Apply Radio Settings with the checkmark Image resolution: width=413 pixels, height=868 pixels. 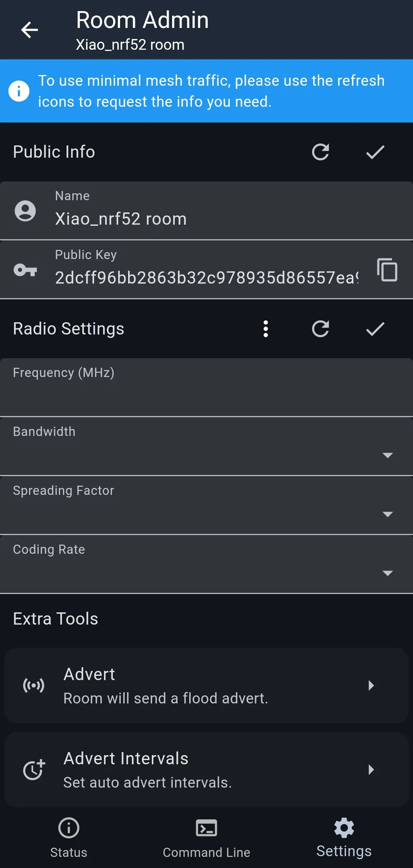click(x=375, y=329)
